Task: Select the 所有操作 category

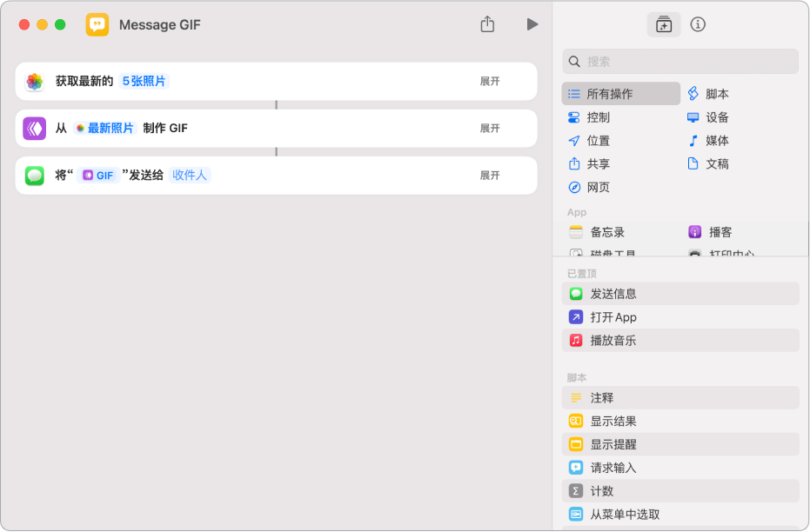Action: pos(621,94)
